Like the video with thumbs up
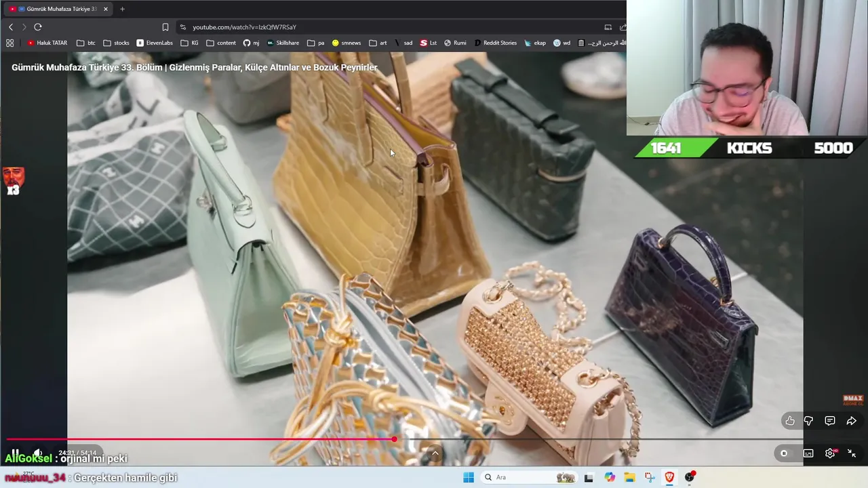The width and height of the screenshot is (868, 488). point(790,421)
